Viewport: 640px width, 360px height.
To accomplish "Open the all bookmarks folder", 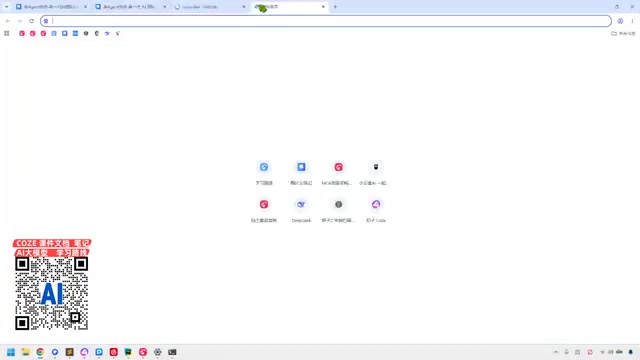I will [623, 33].
